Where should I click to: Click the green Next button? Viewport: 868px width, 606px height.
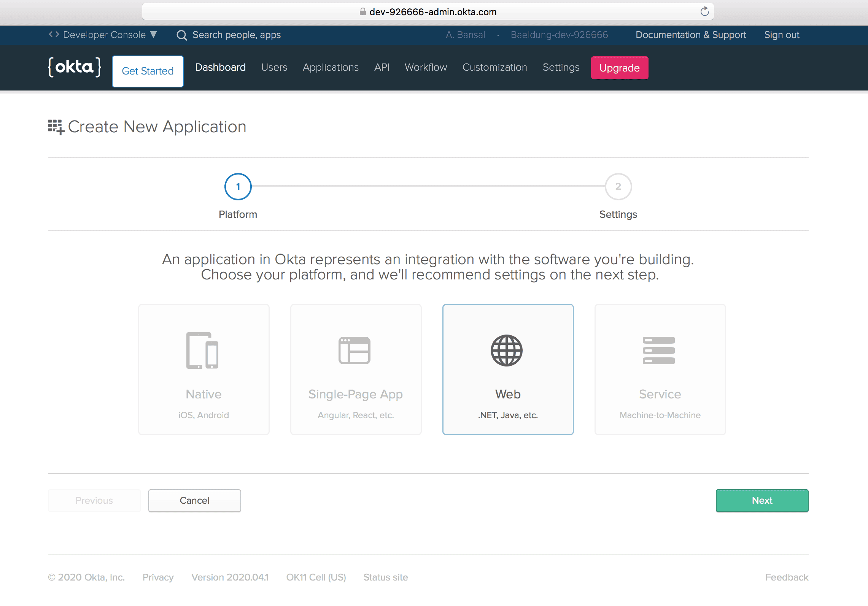762,501
